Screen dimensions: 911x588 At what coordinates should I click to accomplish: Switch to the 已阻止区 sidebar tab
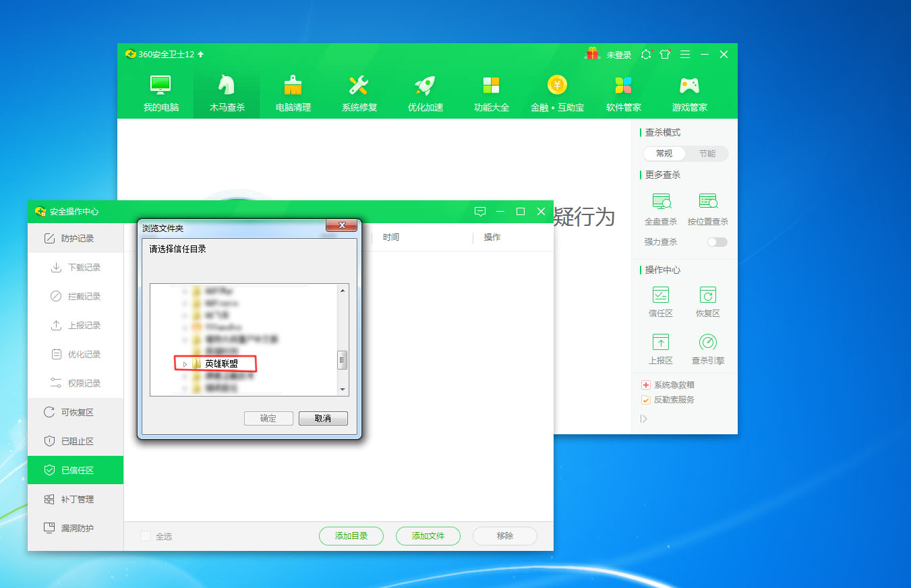click(x=76, y=441)
